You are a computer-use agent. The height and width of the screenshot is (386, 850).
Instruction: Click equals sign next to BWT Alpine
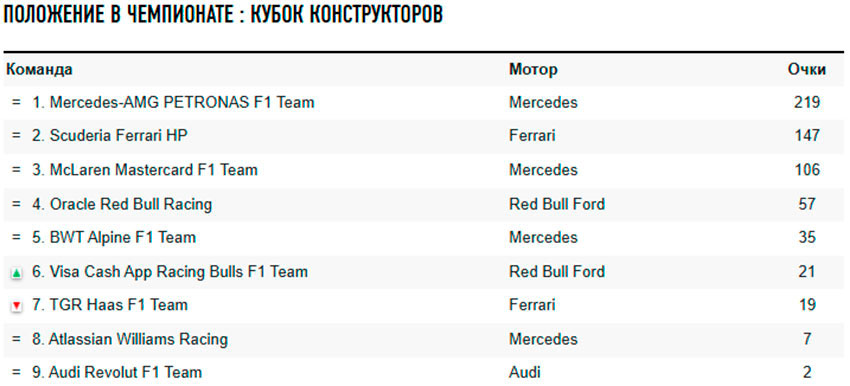[16, 238]
